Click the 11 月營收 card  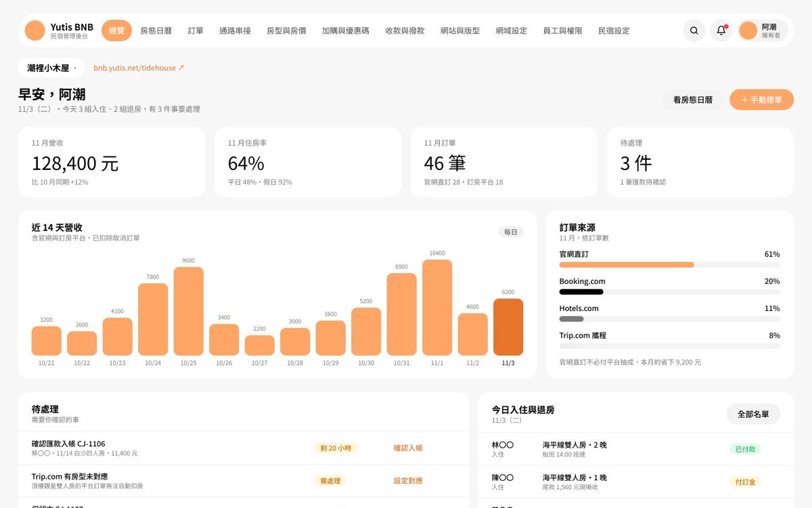(112, 162)
